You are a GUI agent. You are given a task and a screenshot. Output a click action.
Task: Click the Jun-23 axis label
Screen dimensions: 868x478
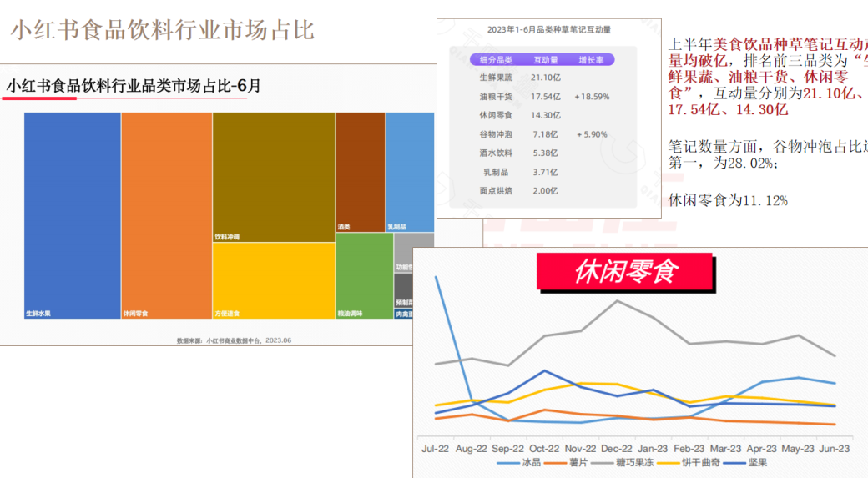point(835,449)
